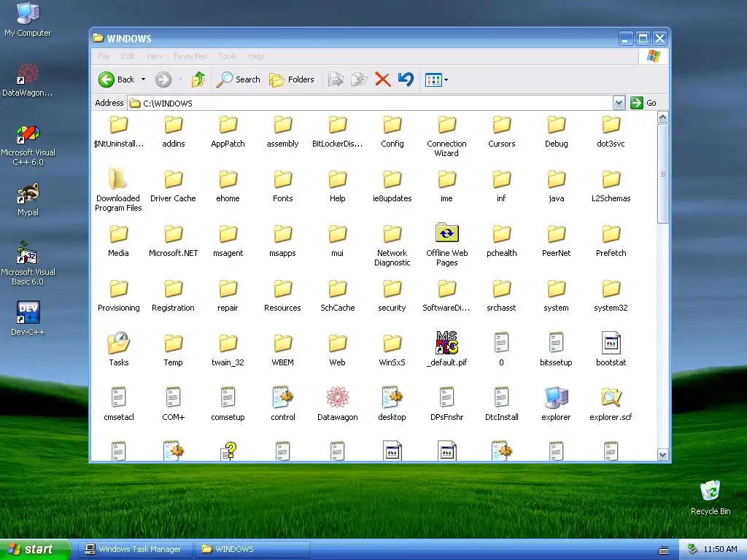This screenshot has height=560, width=747.
Task: Click the 11:50 AM clock
Action: click(720, 549)
